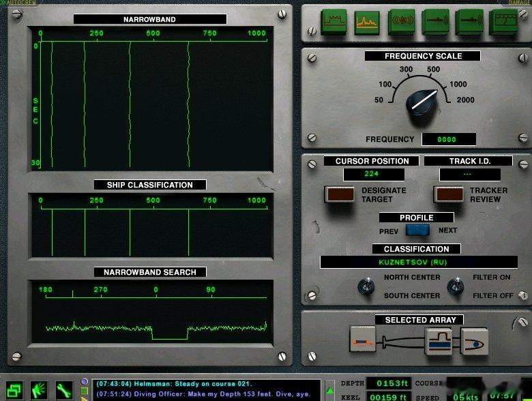The height and width of the screenshot is (401, 532).
Task: Set frequency scale to the 500 mark
Action: click(434, 69)
